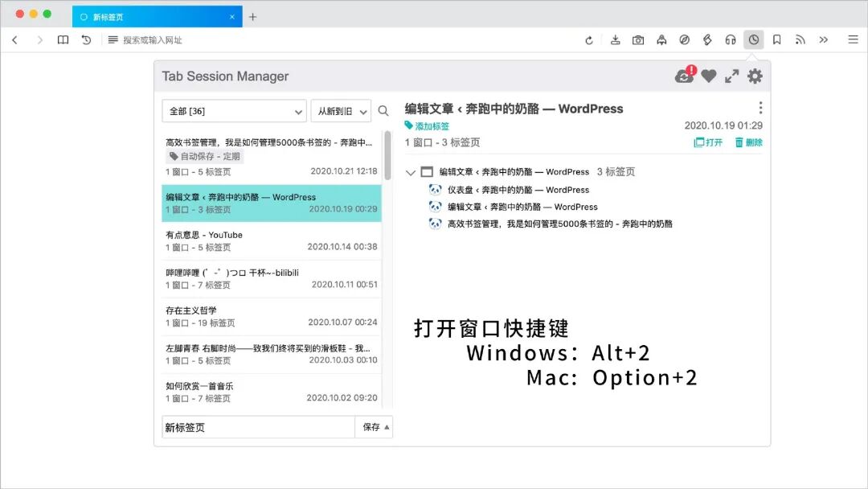Open 高效书签管理 tab entry in session details
Screen dimensions: 868x489
tap(559, 224)
